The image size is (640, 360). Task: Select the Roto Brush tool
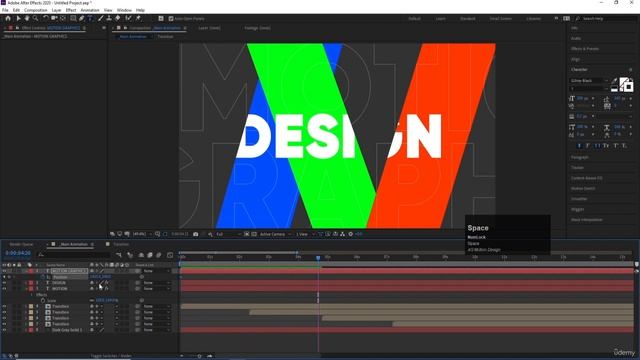coord(129,18)
